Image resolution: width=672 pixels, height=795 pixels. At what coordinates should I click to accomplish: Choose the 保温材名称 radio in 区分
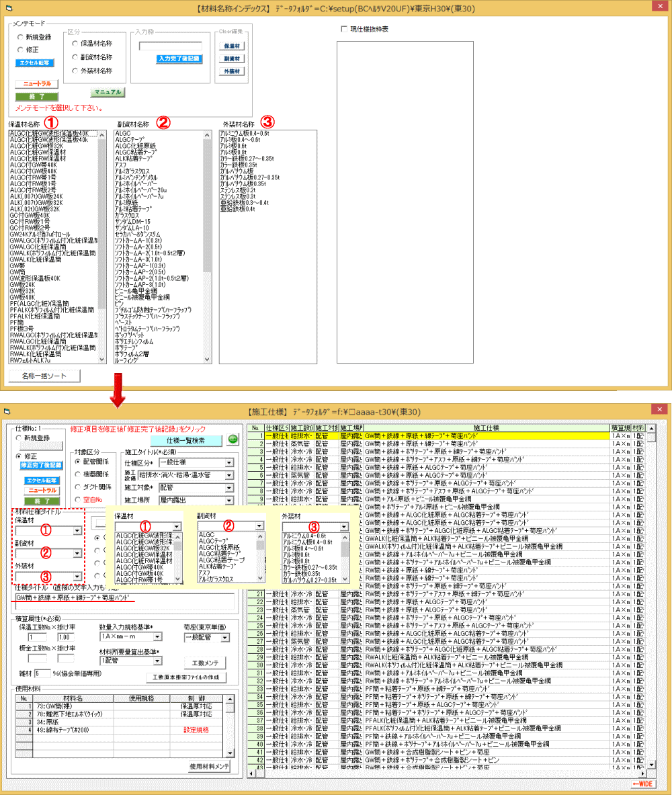(x=92, y=44)
